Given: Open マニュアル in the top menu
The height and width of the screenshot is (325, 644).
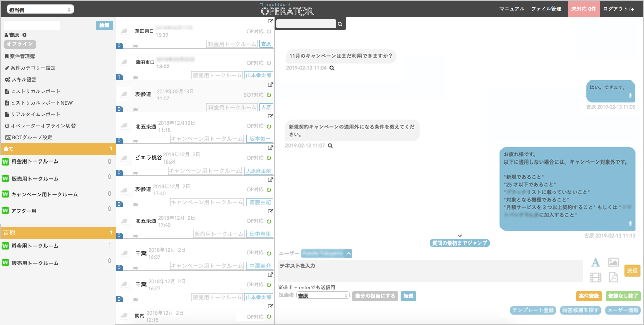Looking at the screenshot, I should (x=512, y=9).
